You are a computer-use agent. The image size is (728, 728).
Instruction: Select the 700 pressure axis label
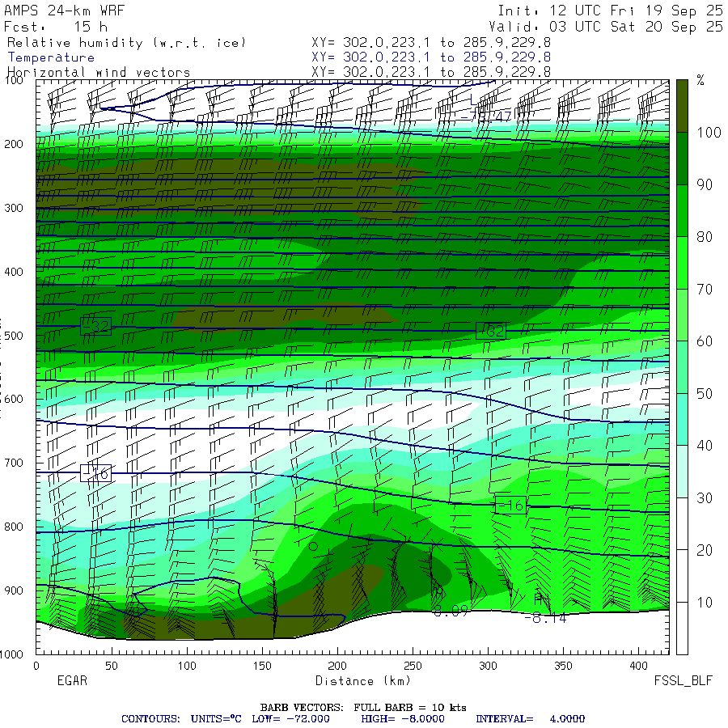coord(14,463)
